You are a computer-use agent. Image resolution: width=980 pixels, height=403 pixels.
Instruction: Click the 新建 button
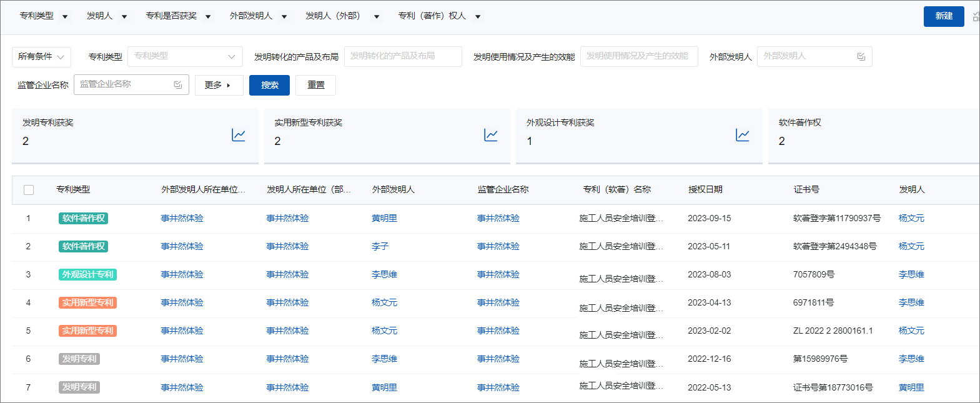point(944,16)
